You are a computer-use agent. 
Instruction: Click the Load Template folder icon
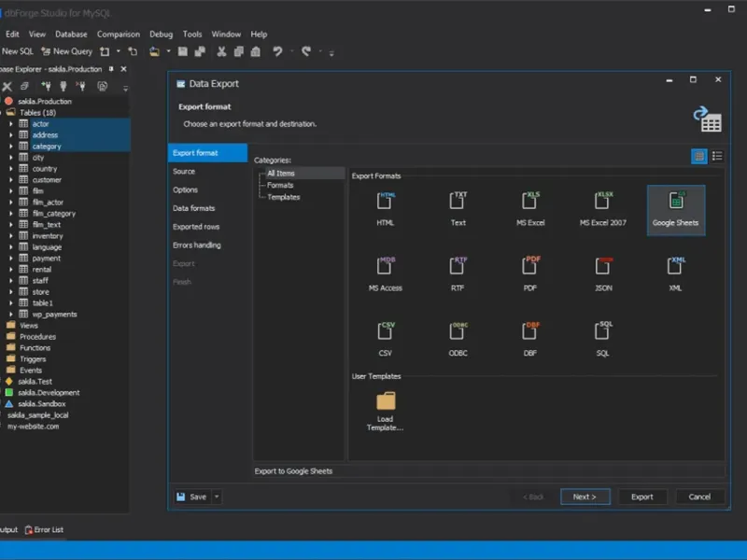[x=385, y=402]
